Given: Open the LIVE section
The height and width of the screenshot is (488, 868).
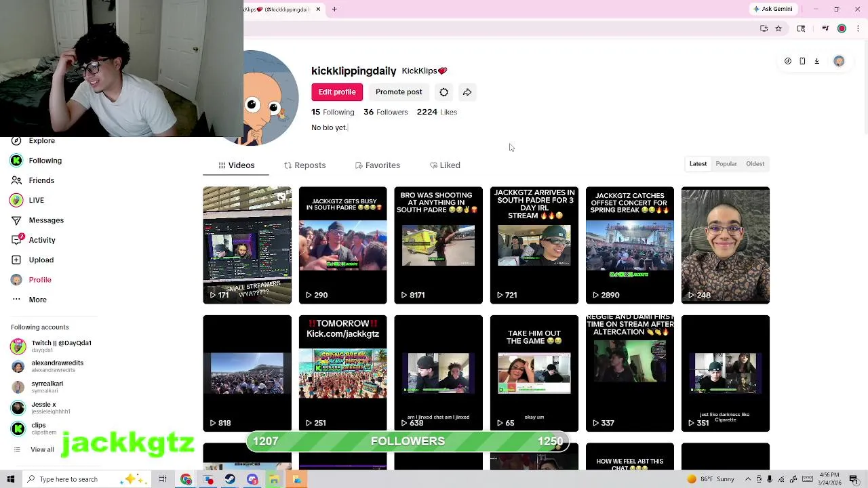Looking at the screenshot, I should click(28, 201).
